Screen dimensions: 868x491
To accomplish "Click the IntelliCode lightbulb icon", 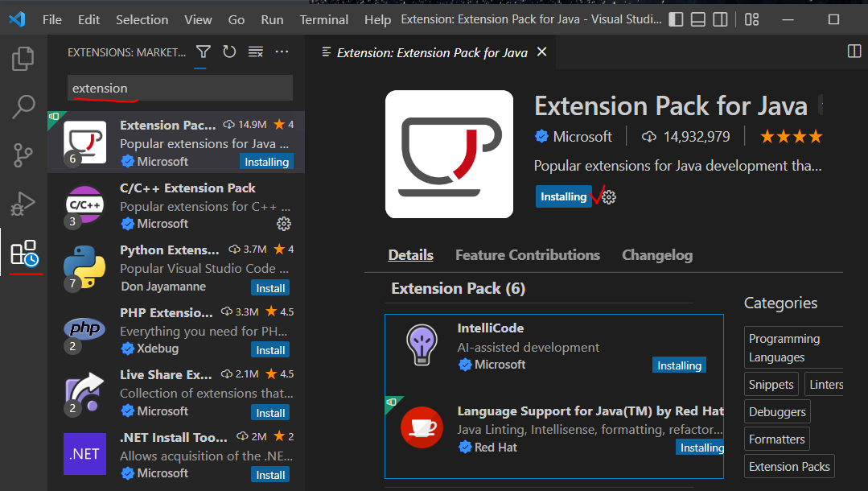I will coord(422,345).
